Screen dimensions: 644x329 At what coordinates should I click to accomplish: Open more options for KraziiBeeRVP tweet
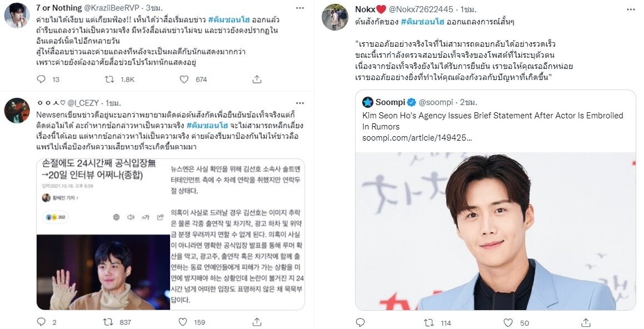click(x=300, y=8)
